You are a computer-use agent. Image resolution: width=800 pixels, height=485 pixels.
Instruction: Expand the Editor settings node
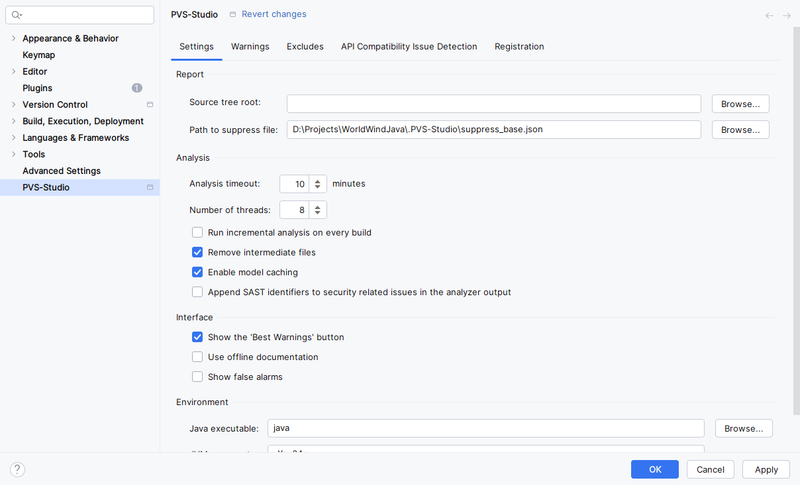[x=13, y=72]
